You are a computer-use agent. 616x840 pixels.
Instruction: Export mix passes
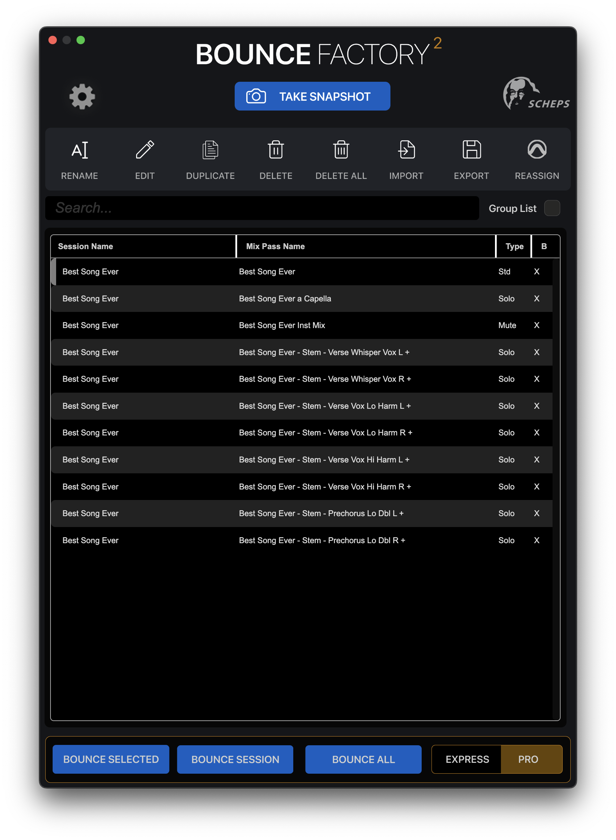click(471, 159)
